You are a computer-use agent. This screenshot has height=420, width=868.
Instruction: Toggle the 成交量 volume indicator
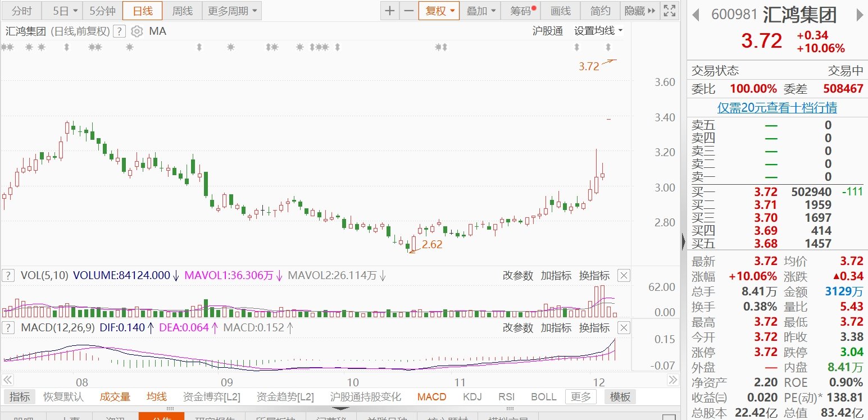115,397
